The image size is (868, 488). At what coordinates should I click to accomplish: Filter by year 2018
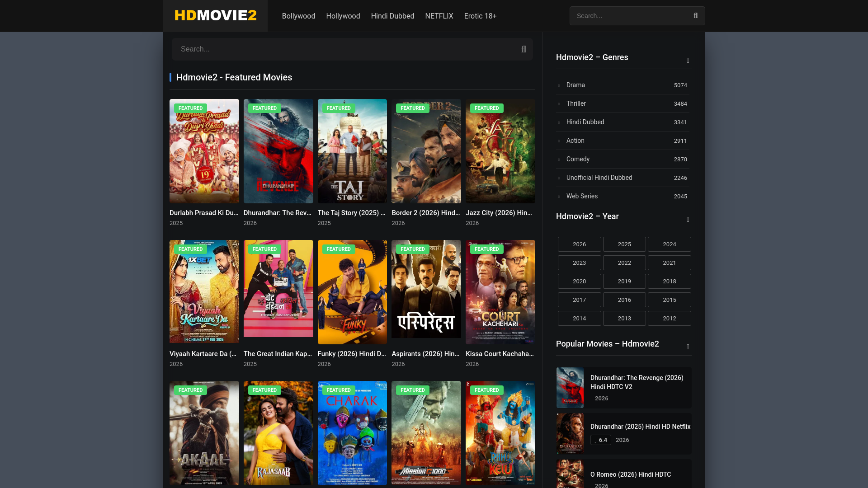669,282
